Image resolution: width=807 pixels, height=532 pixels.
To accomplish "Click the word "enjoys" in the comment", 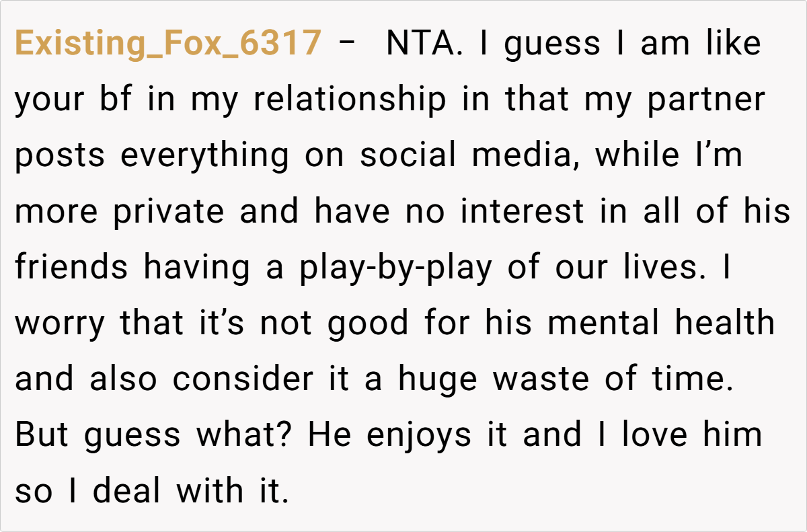I will (x=419, y=435).
